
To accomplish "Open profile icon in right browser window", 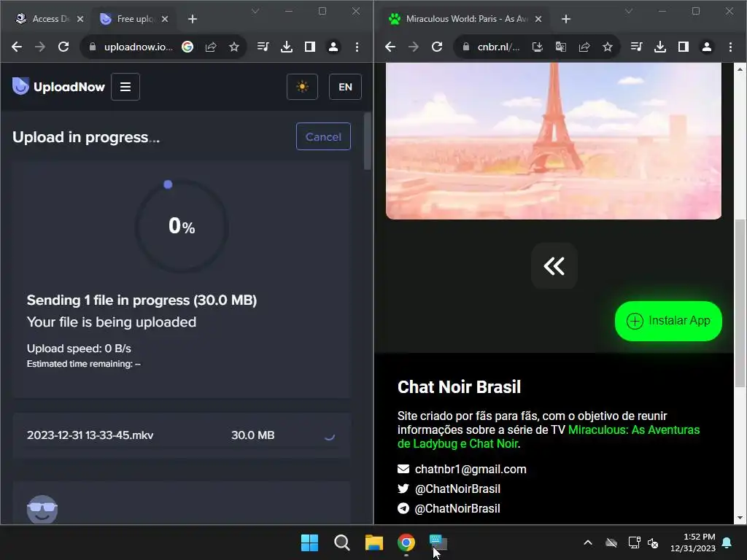I will pyautogui.click(x=707, y=47).
